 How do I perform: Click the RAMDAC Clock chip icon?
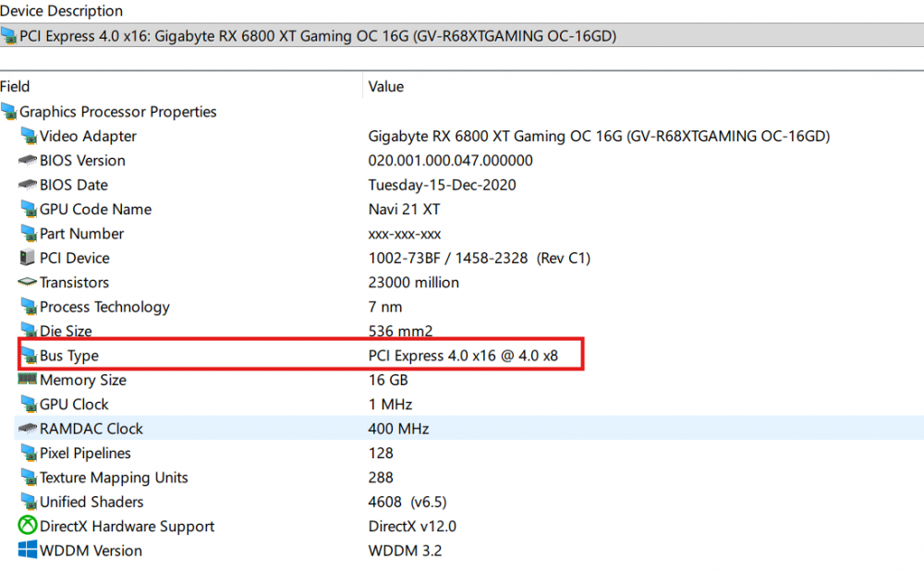[x=28, y=429]
